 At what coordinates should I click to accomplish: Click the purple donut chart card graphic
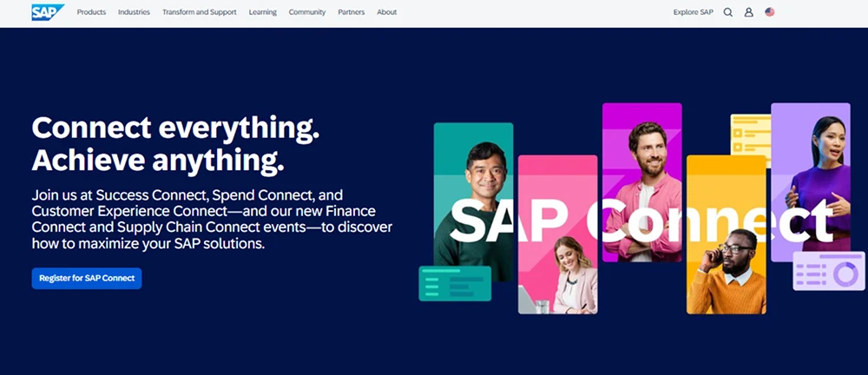tap(828, 271)
